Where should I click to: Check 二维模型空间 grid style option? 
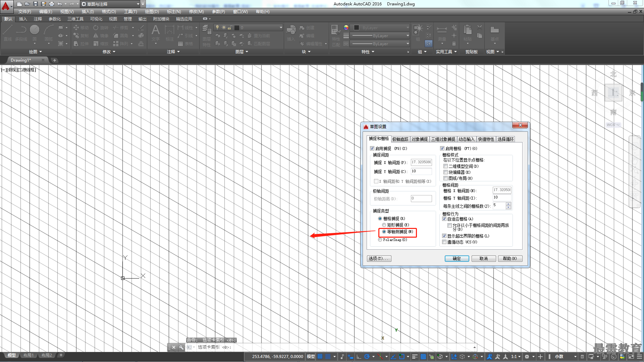(x=445, y=166)
